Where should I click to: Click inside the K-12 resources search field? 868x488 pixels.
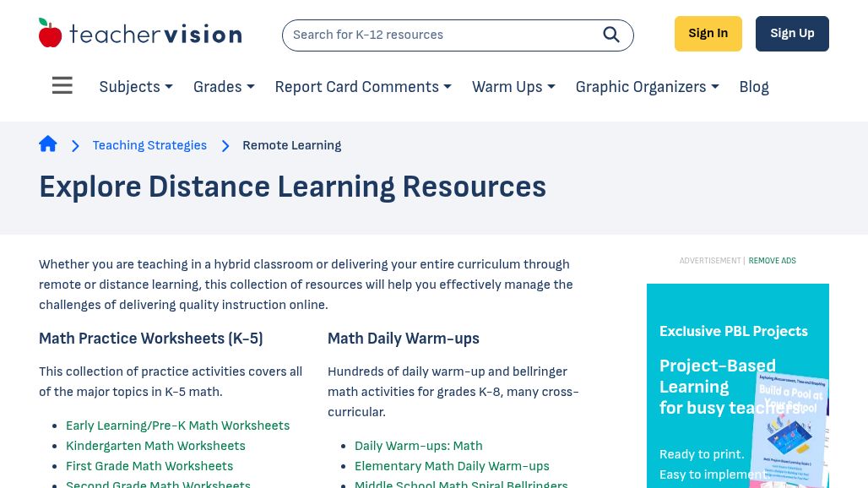439,35
